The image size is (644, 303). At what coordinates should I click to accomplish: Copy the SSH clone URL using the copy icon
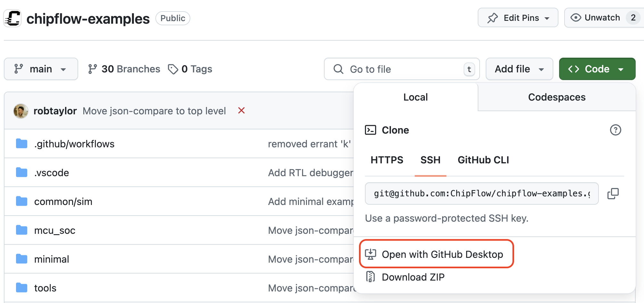613,193
